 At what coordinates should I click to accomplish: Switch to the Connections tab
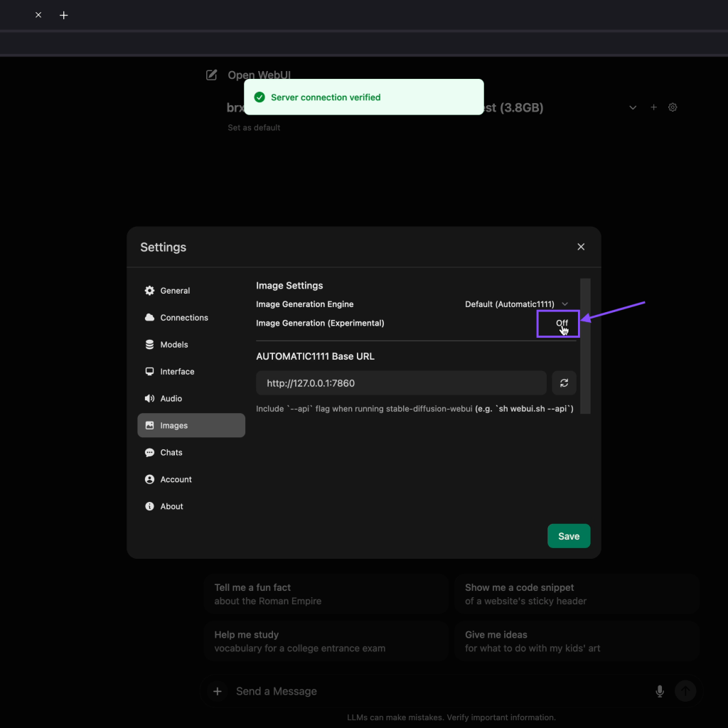click(x=183, y=318)
